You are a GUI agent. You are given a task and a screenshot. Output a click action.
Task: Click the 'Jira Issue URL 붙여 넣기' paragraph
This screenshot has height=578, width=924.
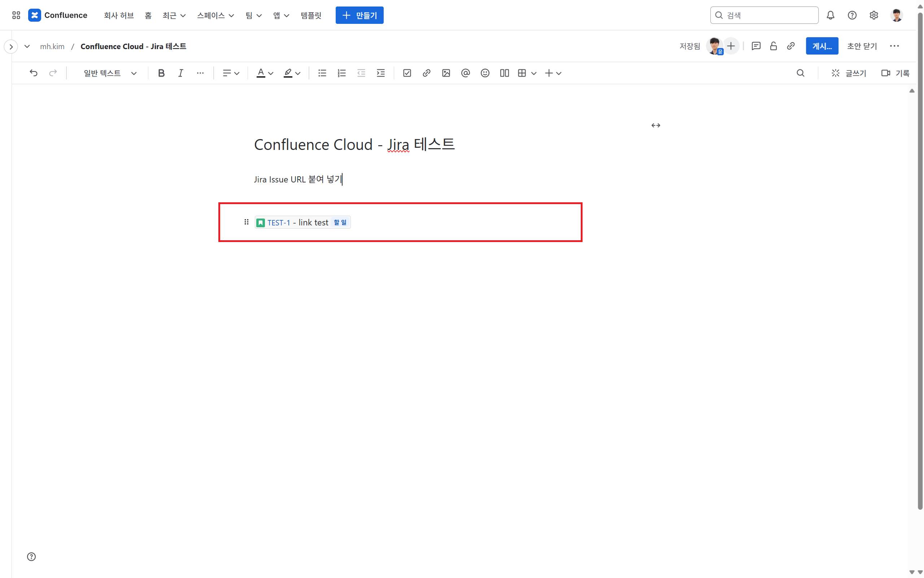click(298, 179)
